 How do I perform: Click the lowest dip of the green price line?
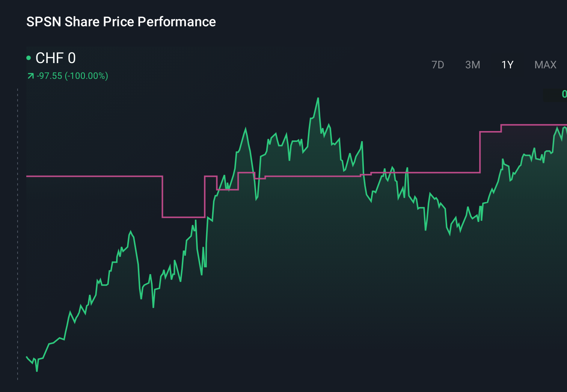(36, 371)
